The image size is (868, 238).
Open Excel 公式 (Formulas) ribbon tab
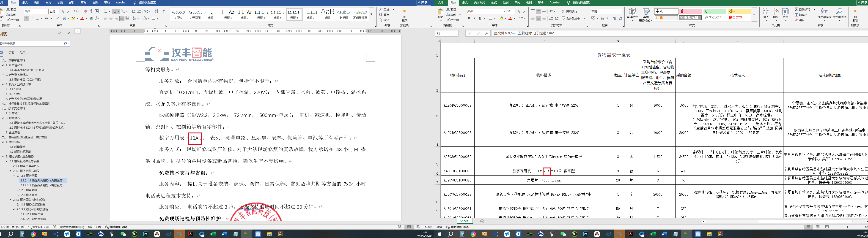(x=494, y=2)
